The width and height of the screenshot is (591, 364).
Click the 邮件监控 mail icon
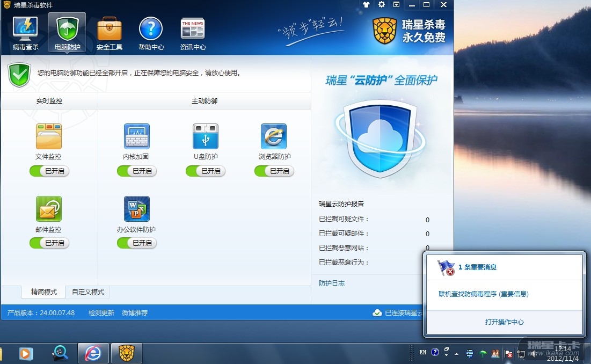(x=49, y=209)
